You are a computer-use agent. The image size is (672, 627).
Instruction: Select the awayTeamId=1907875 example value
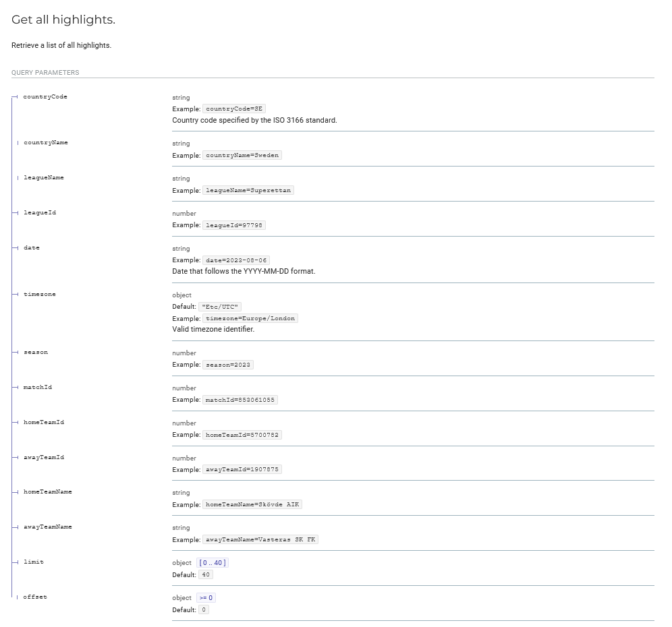(242, 470)
